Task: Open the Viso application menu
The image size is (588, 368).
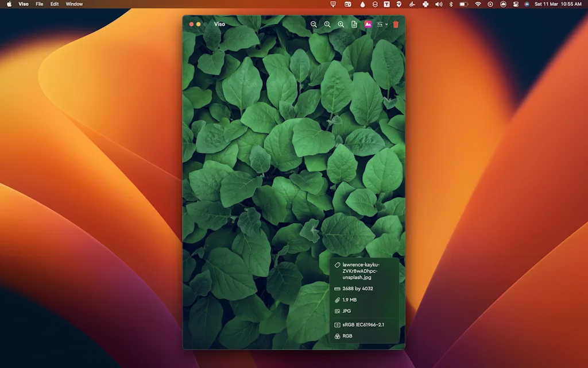Action: click(24, 4)
